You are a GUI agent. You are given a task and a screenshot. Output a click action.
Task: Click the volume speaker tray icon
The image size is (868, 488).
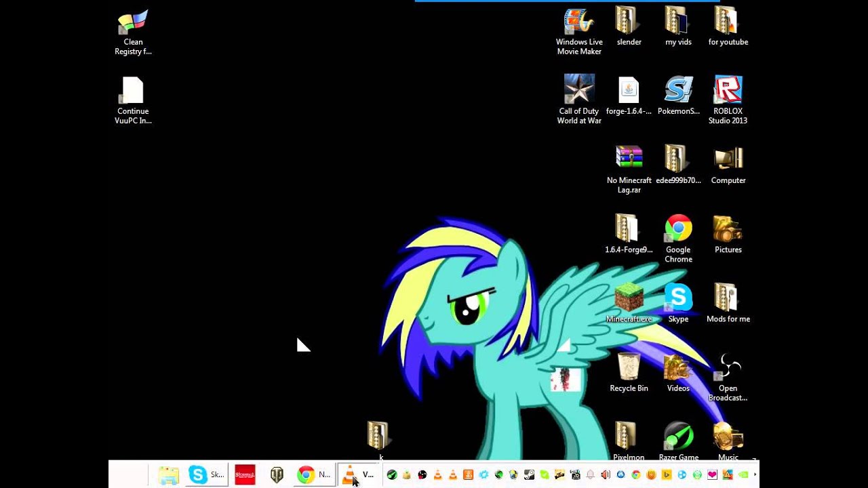(606, 474)
